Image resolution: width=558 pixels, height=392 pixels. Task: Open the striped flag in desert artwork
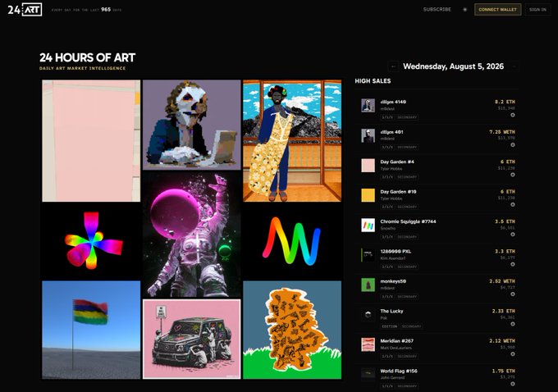[91, 330]
